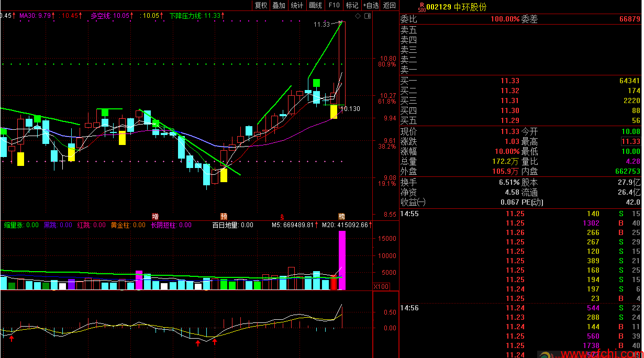Screen dimensions: 644x358
Task: Click the boxed 最高 11.33 value
Action: [631, 141]
